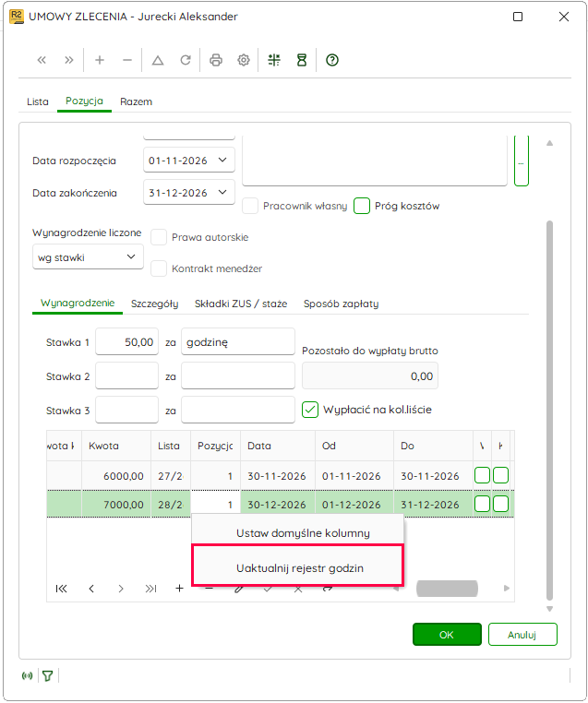Click the form's vertical scrollbar thumb
The width and height of the screenshot is (588, 703).
click(x=550, y=411)
